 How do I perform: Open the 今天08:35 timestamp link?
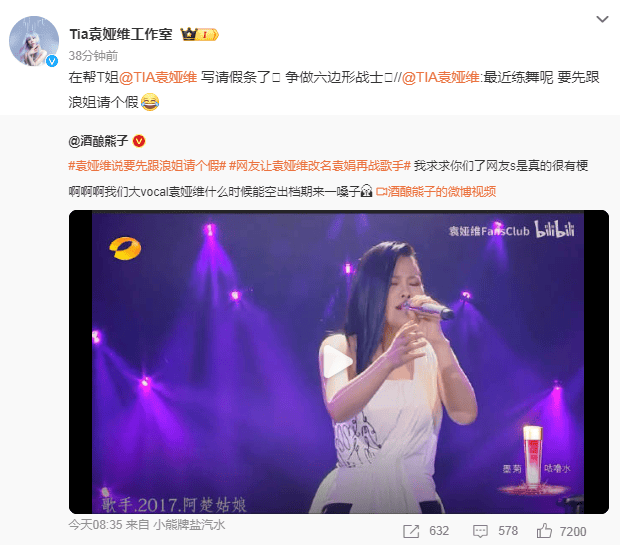coord(95,525)
